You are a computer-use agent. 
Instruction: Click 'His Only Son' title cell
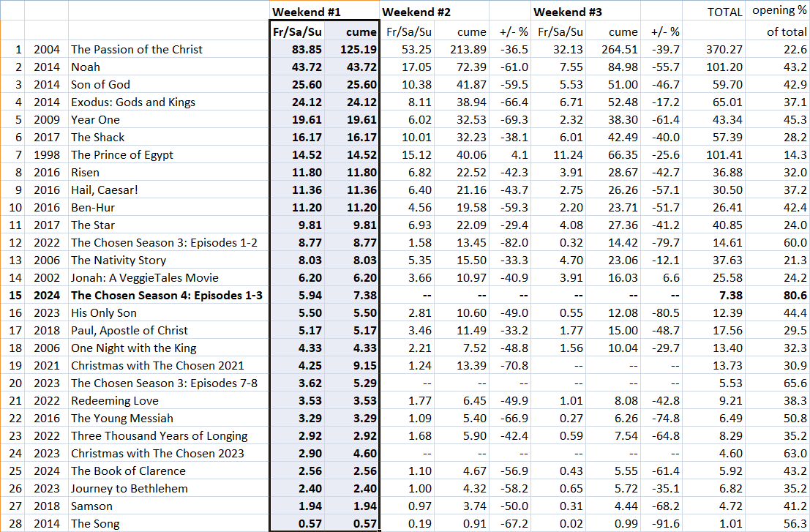click(x=168, y=313)
